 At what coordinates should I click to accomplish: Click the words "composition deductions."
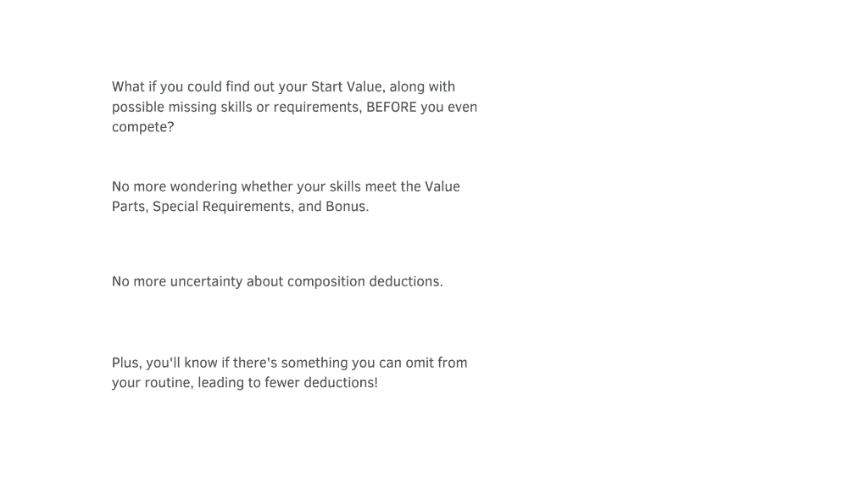[x=364, y=281]
